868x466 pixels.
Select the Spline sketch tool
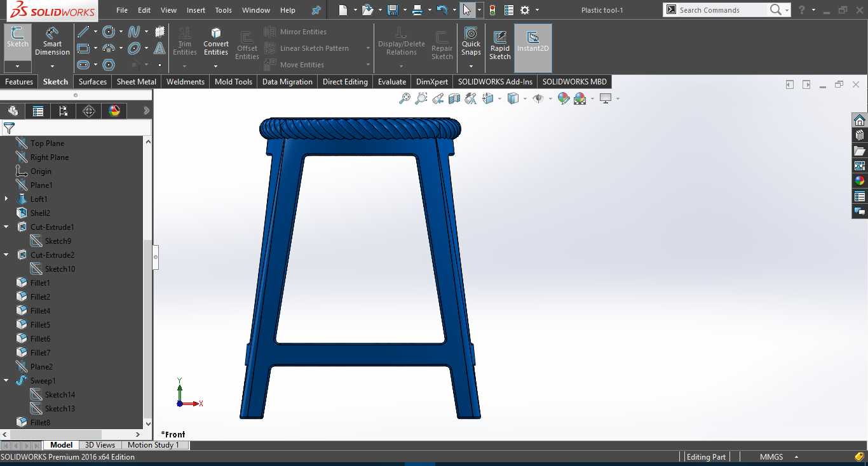(134, 32)
